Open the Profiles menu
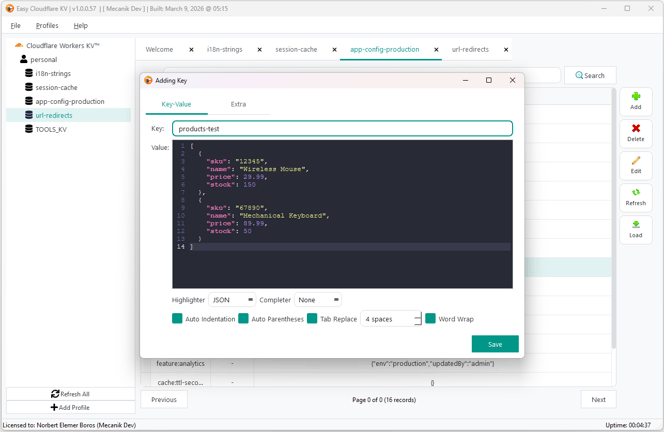 coord(47,25)
